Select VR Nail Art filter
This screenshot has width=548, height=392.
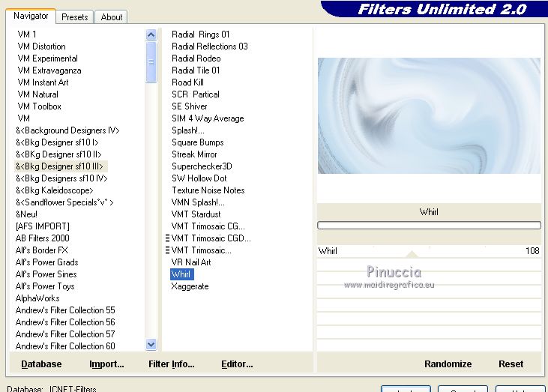(191, 262)
